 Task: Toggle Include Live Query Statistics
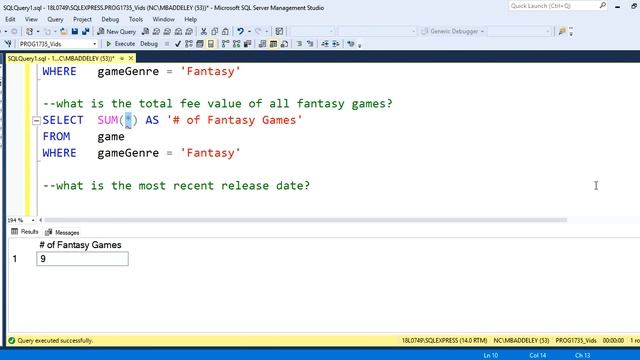(x=236, y=44)
